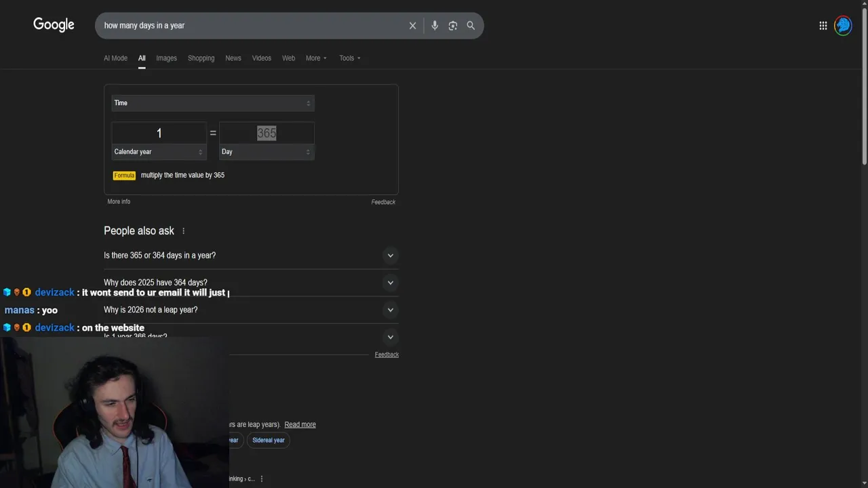
Task: Open the Day unit dropdown
Action: tap(267, 152)
